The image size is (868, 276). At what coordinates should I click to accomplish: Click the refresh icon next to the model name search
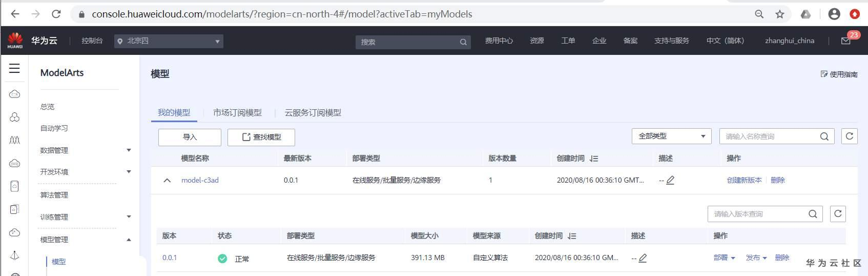pyautogui.click(x=849, y=136)
